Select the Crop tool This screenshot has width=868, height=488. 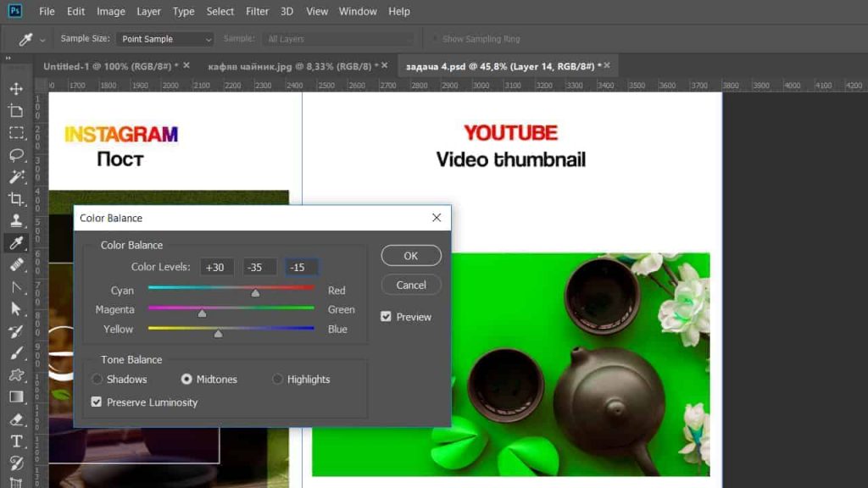pos(16,198)
